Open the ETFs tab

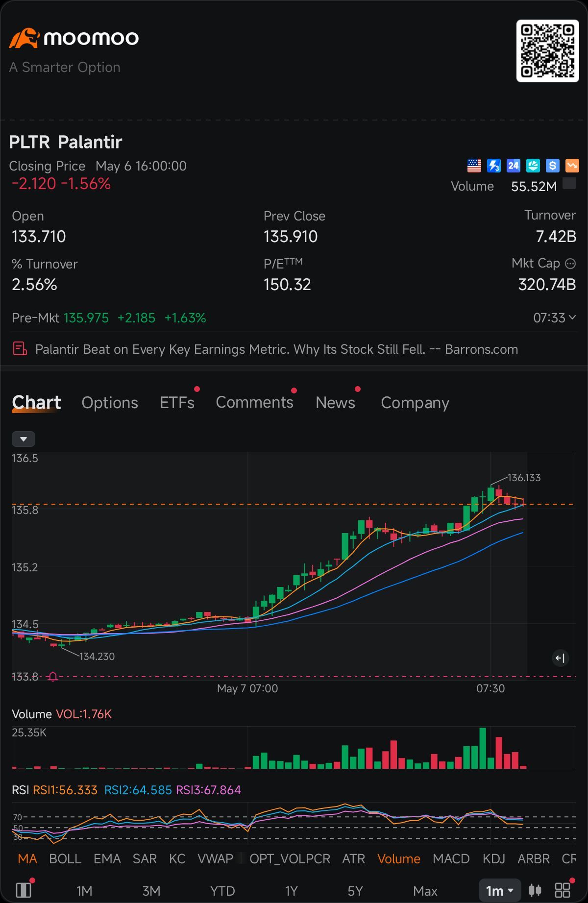(x=177, y=403)
